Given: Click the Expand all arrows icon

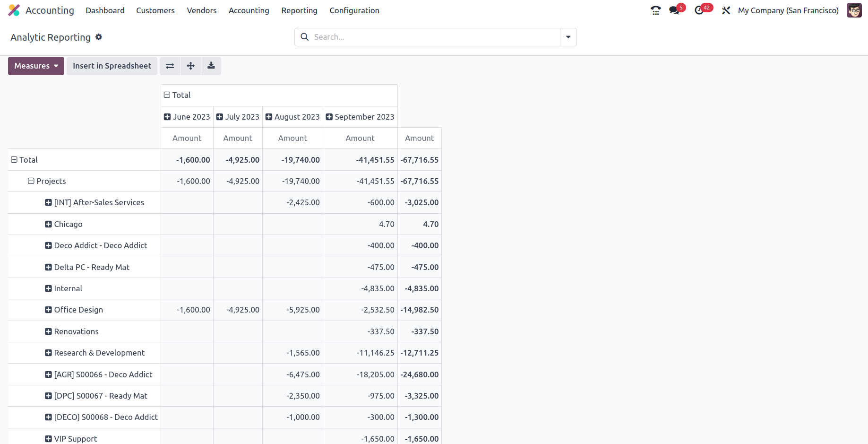Looking at the screenshot, I should pos(191,66).
